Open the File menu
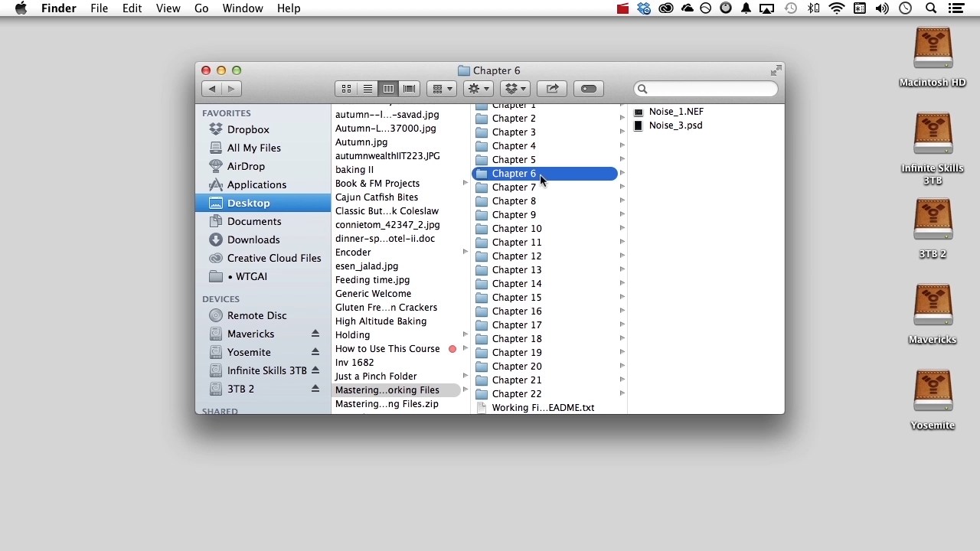980x551 pixels. click(x=99, y=8)
